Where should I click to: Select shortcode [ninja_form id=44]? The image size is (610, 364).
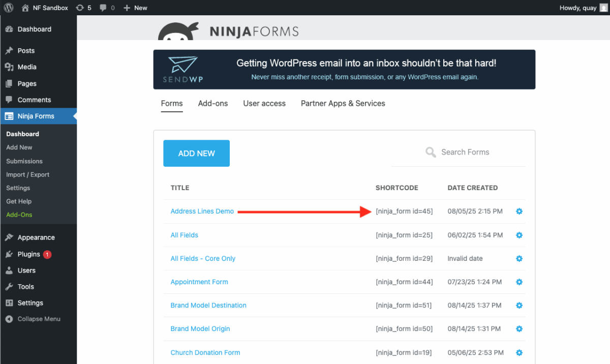(x=404, y=282)
